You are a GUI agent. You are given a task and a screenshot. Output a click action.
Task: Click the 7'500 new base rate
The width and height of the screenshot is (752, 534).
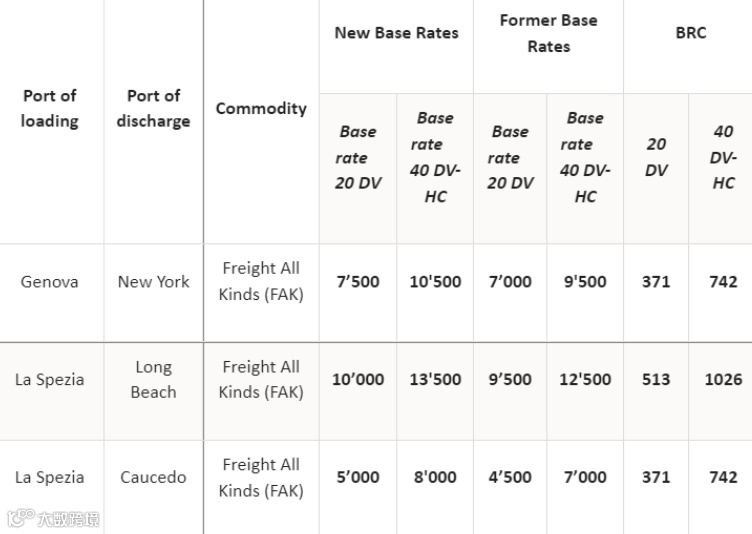point(358,282)
